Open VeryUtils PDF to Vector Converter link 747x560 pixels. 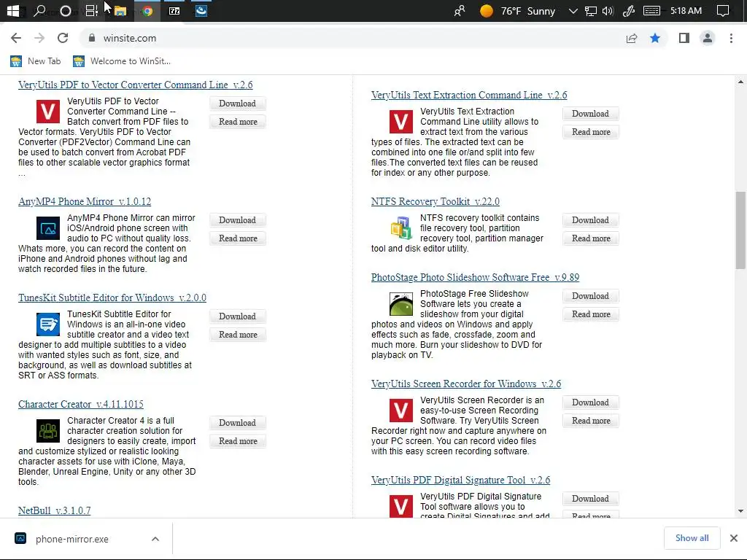click(135, 85)
